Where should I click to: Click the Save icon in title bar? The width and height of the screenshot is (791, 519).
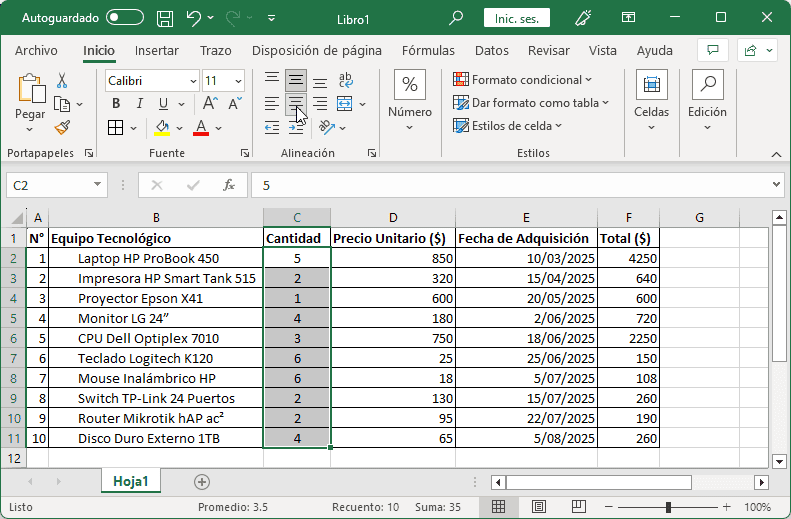165,18
